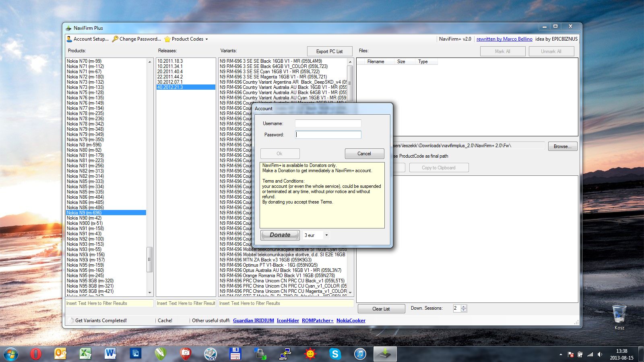Open the Change Password option

tap(136, 39)
